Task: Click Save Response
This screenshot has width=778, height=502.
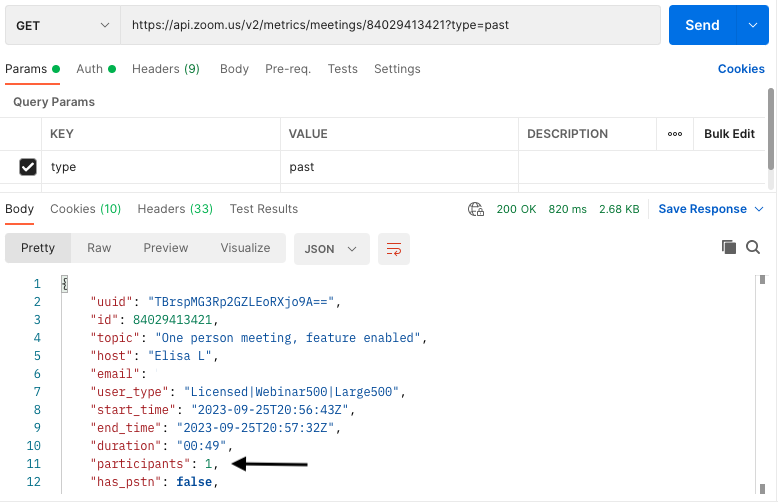Action: [702, 209]
